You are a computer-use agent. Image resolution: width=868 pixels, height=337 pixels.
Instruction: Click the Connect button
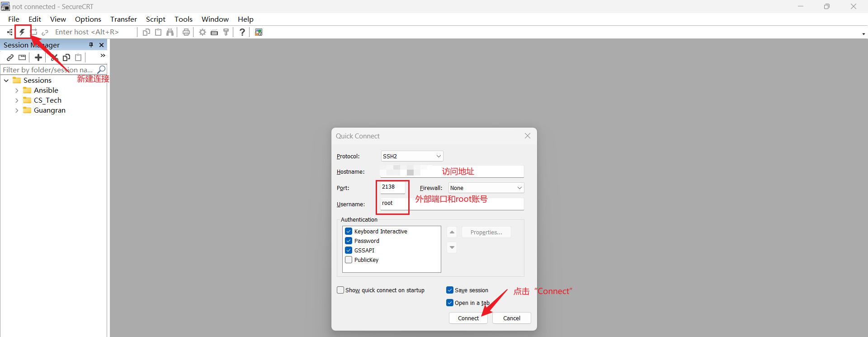468,318
